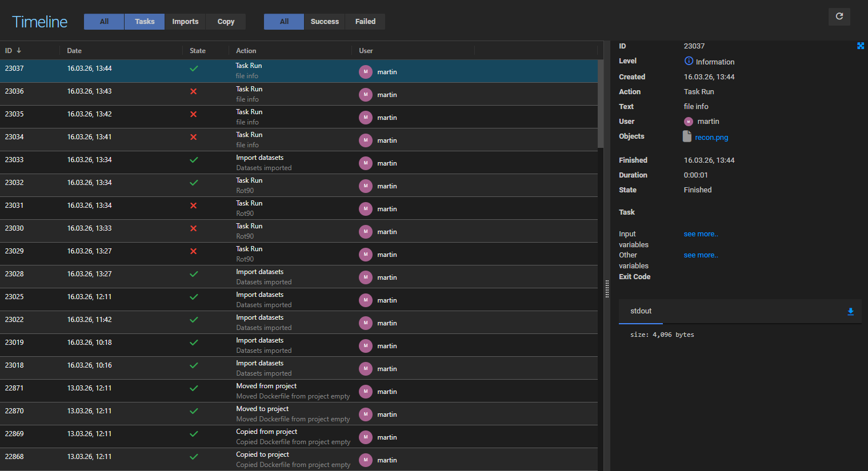Select the Moved from project entry 22871
The width and height of the screenshot is (868, 471).
(x=266, y=391)
